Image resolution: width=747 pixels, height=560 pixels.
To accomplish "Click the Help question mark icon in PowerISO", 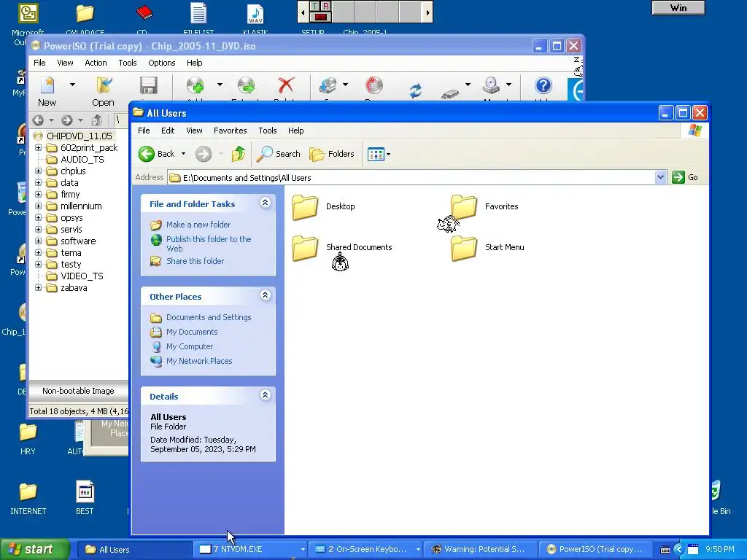I will click(x=543, y=86).
